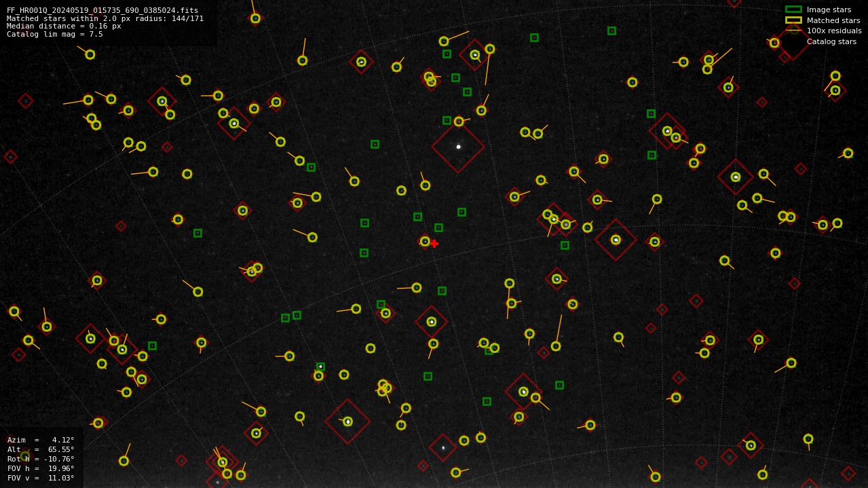Select the 'Catalog stars' legend label
The width and height of the screenshot is (868, 488).
click(831, 41)
